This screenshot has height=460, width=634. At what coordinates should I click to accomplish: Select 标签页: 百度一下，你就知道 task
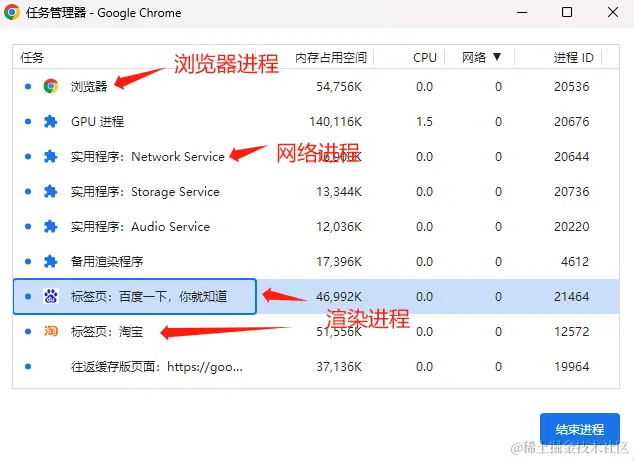click(316, 296)
